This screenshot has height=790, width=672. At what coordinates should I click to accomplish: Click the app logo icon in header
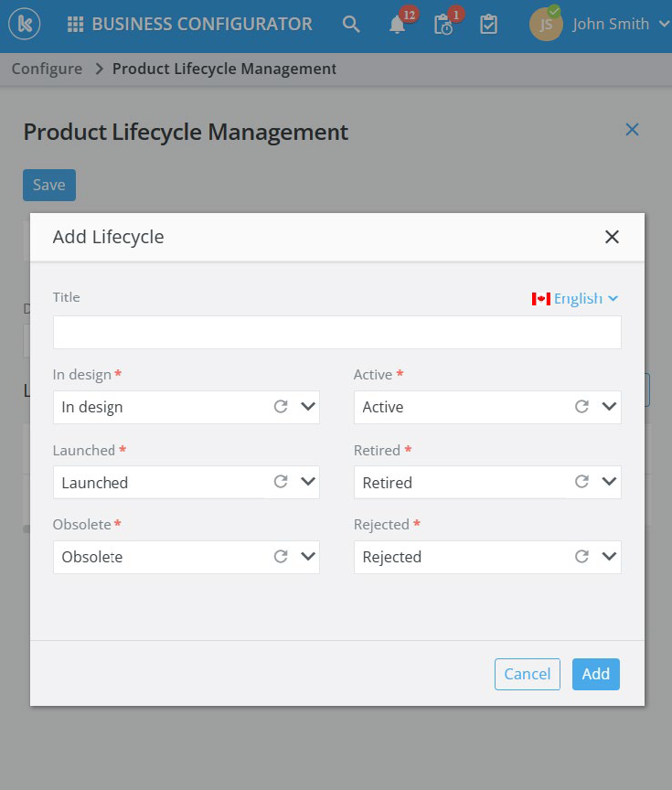pyautogui.click(x=26, y=25)
